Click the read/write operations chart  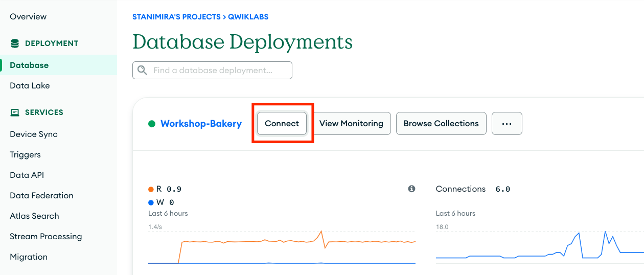coord(282,247)
